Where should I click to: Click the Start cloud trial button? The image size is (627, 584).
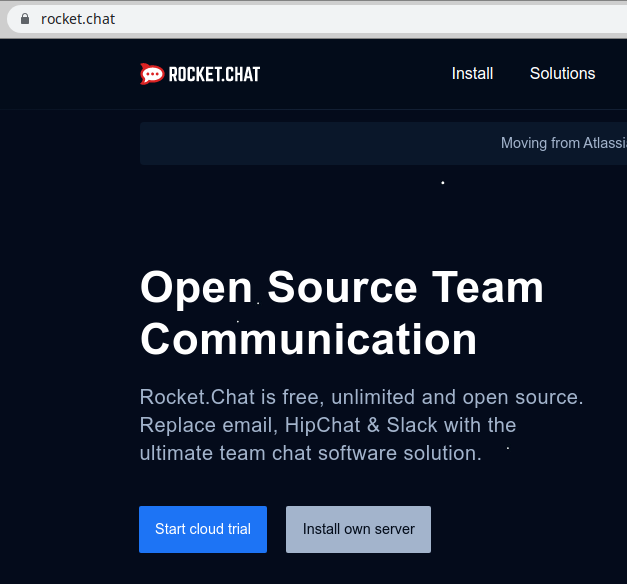coord(203,529)
